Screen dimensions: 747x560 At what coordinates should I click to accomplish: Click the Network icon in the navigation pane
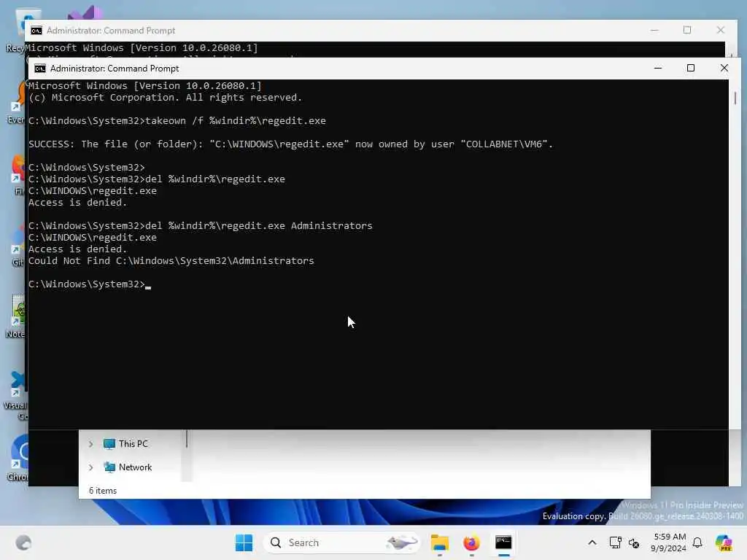(109, 467)
